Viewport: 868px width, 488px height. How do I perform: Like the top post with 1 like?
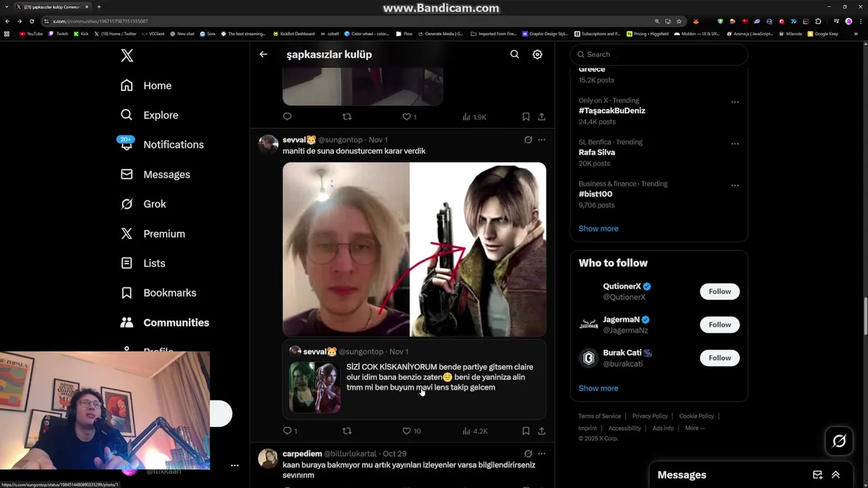[410, 117]
